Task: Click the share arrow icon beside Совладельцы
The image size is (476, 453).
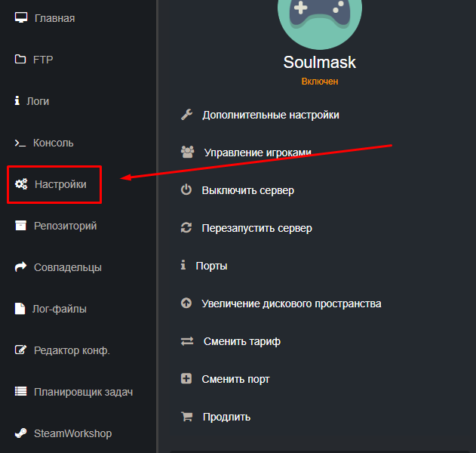Action: [21, 267]
